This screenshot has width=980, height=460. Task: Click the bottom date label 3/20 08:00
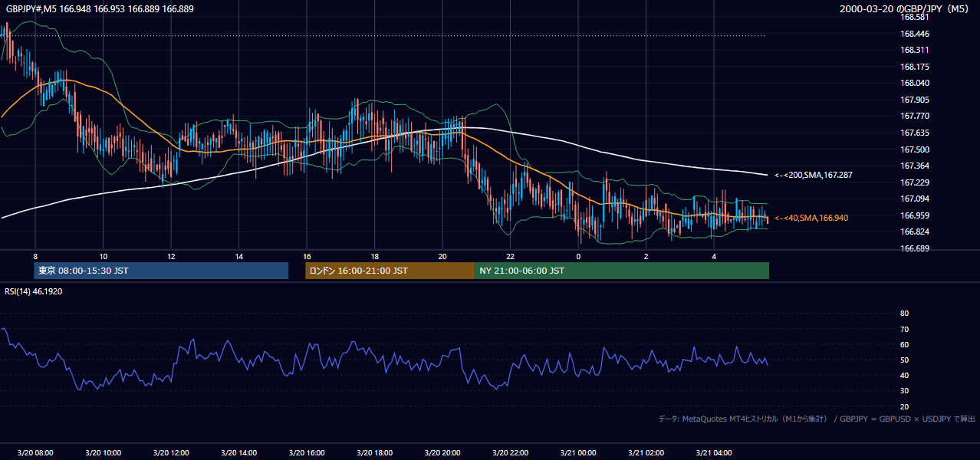(x=35, y=453)
